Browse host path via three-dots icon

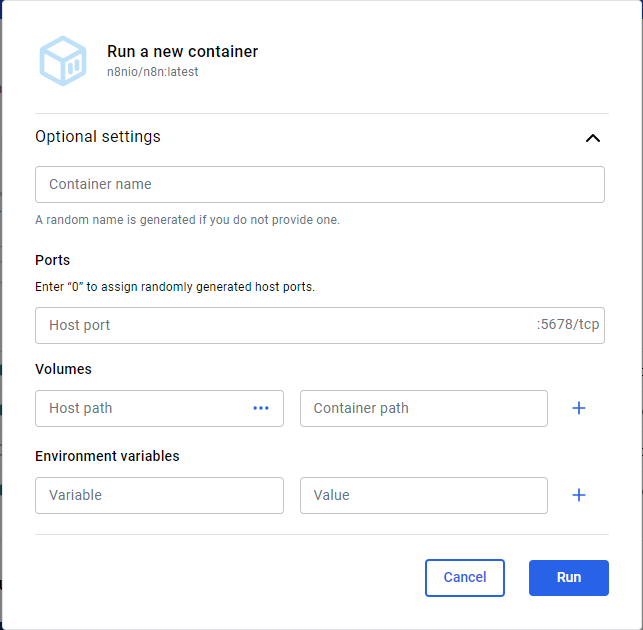click(261, 408)
